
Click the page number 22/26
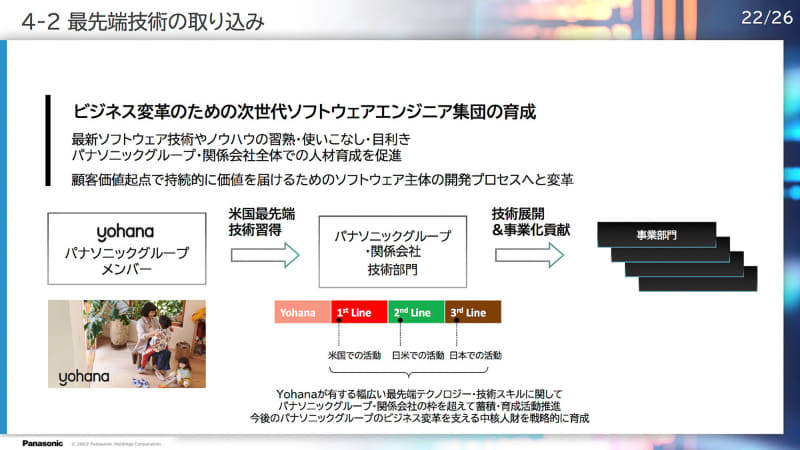tap(767, 18)
